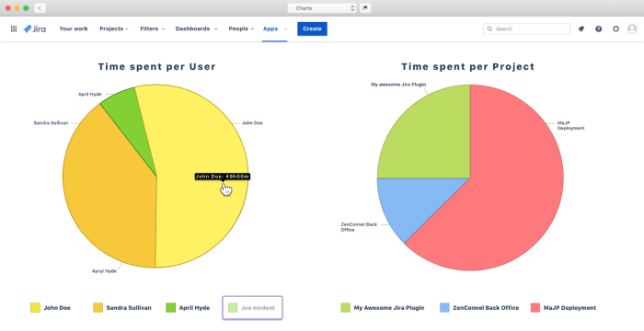
Task: Open the help question mark icon
Action: (598, 29)
